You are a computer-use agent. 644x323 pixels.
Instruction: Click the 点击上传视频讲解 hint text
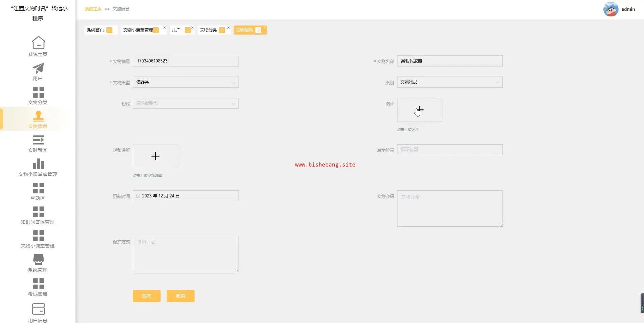[147, 176]
